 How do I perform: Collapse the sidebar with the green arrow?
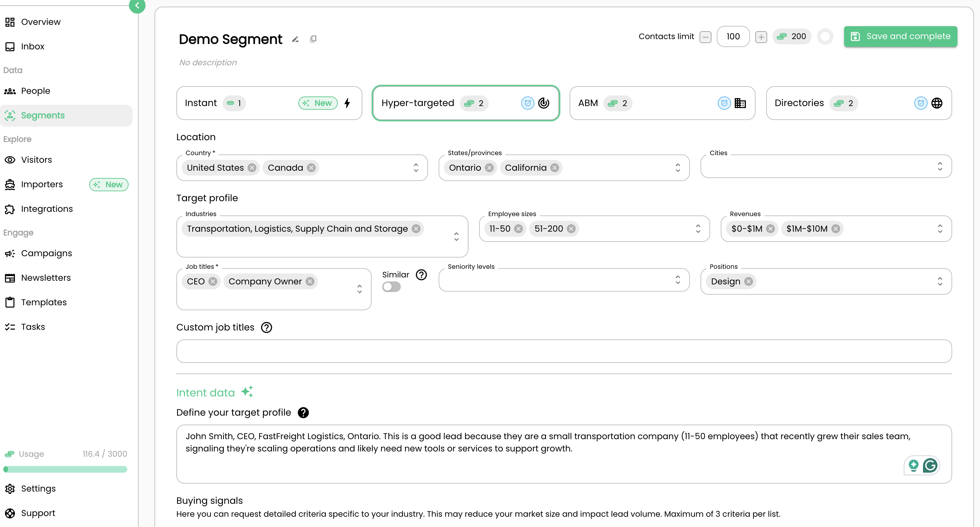tap(137, 5)
